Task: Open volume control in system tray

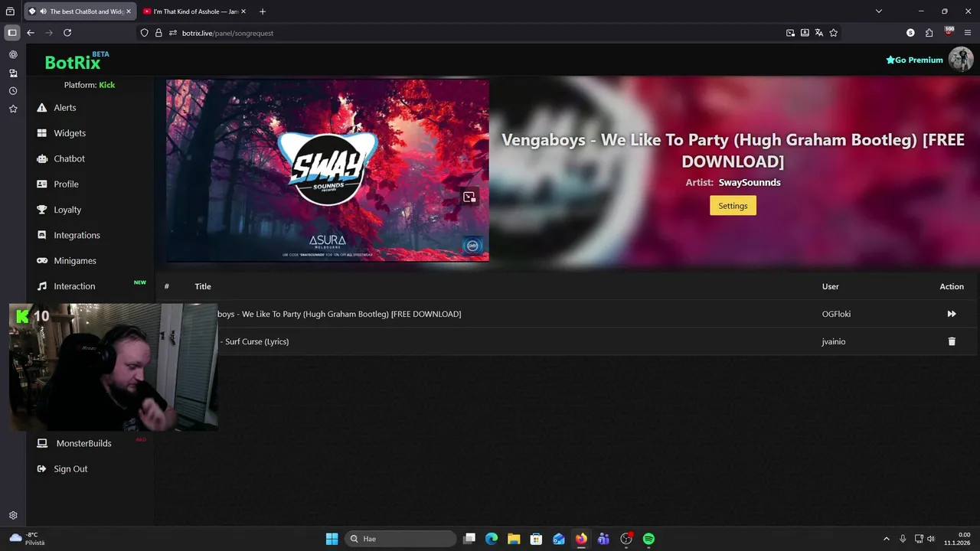Action: pyautogui.click(x=931, y=539)
